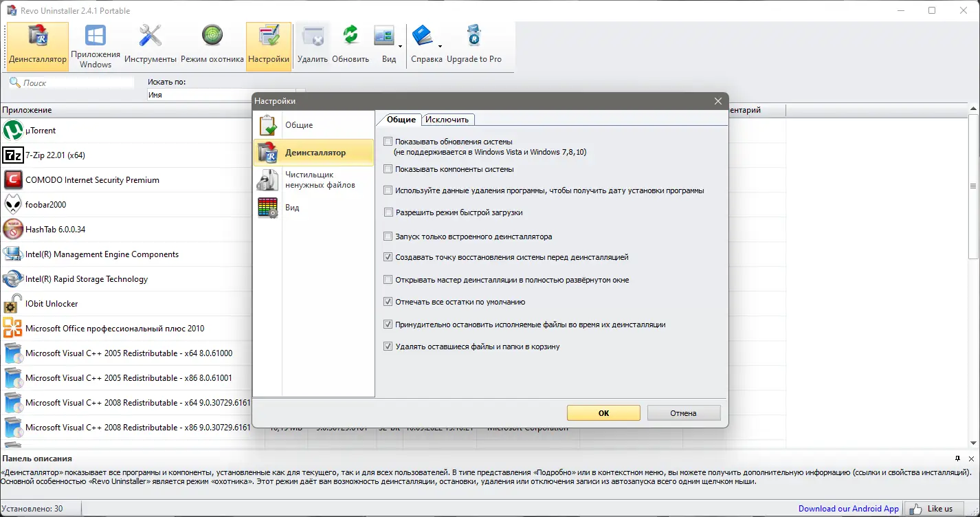The width and height of the screenshot is (980, 517).
Task: Open Приложения Windows in the toolbar
Action: click(x=96, y=46)
